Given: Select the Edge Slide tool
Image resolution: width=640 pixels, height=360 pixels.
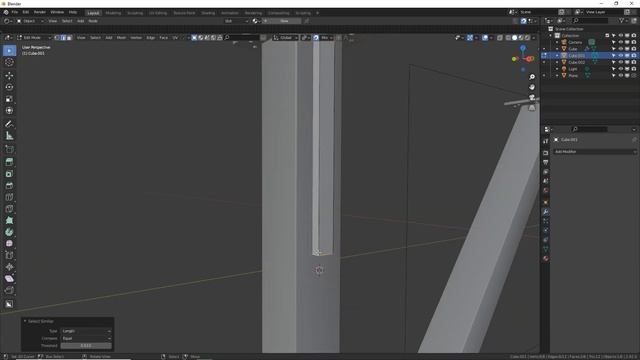Looking at the screenshot, I should click(9, 255).
